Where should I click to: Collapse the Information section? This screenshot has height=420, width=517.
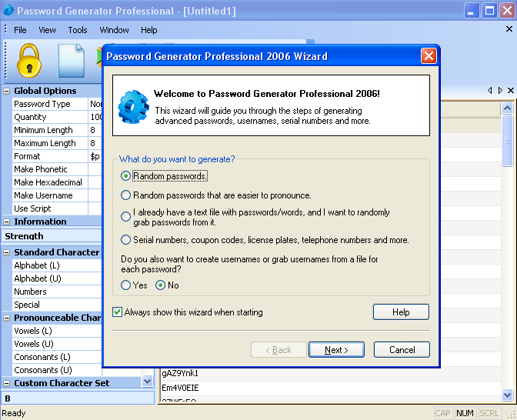(x=7, y=222)
